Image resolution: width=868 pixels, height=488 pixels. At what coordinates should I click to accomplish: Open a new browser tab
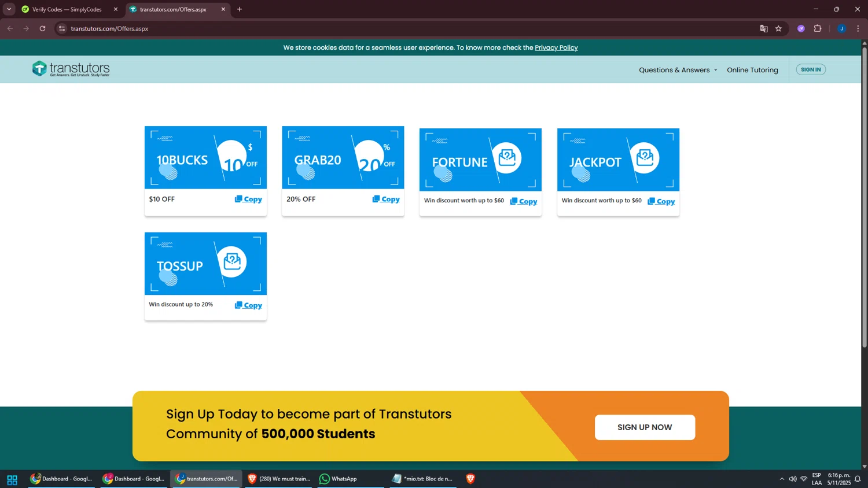240,9
